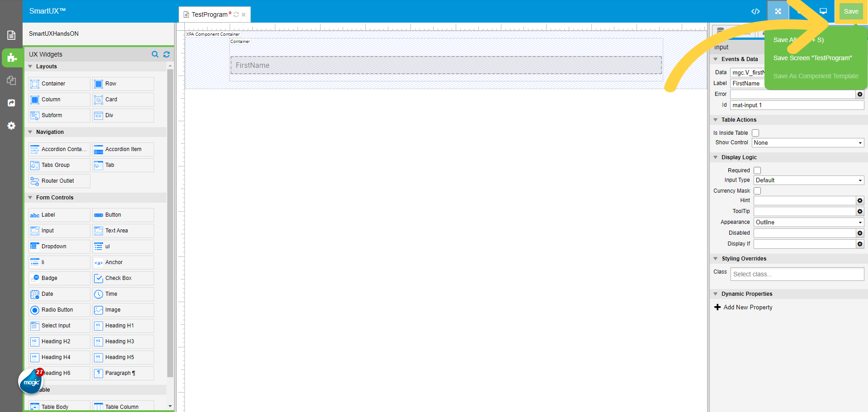868x412 pixels.
Task: Open the UX Widgets puzzle icon in sidebar
Action: [12, 58]
